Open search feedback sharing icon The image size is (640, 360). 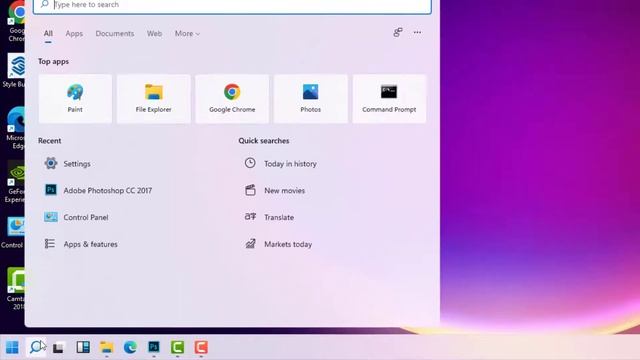(398, 32)
